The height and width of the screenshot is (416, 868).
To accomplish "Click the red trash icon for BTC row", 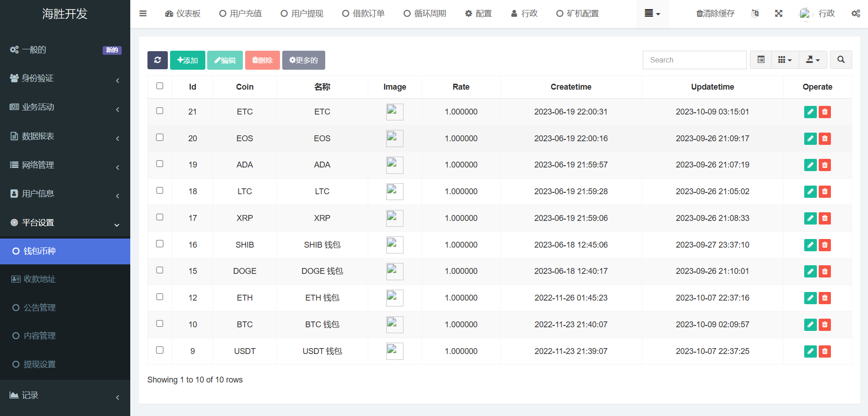I will [825, 325].
